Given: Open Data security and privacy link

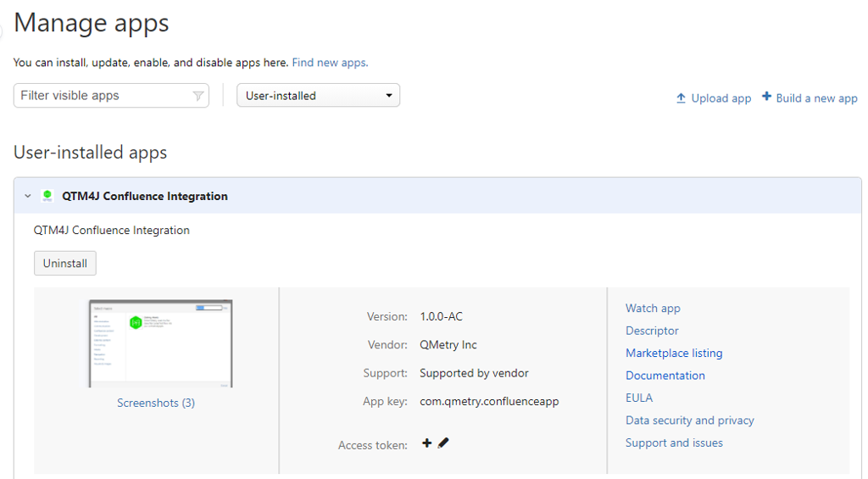Looking at the screenshot, I should click(x=690, y=421).
